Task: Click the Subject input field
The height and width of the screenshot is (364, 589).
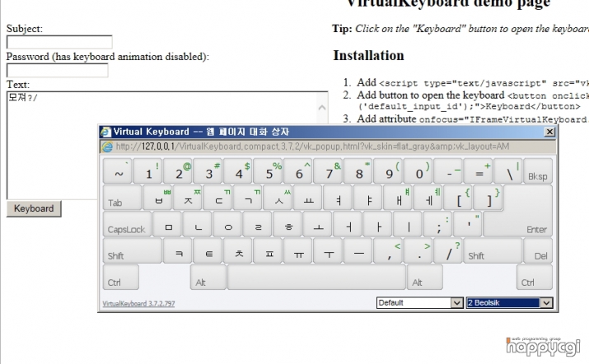Action: tap(59, 42)
